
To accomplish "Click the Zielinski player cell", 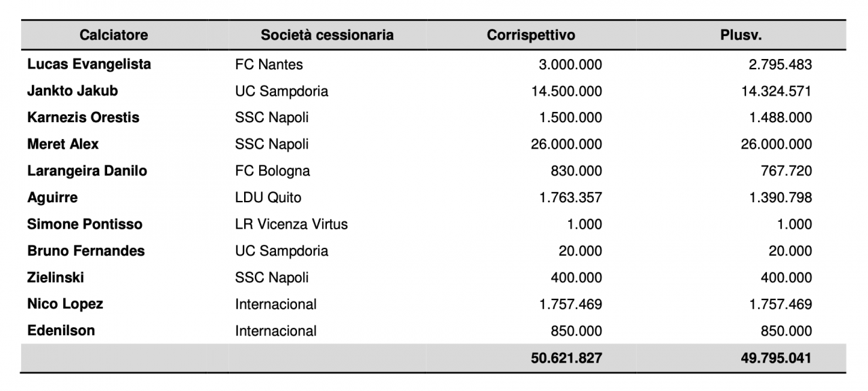I will (56, 277).
